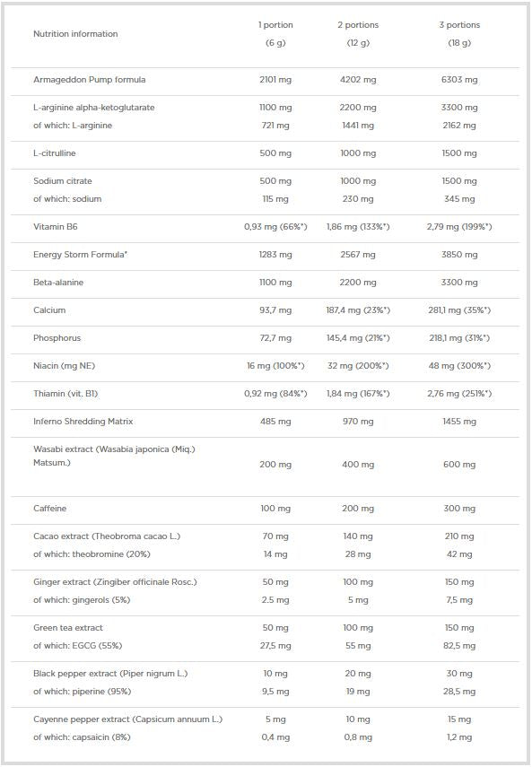532x767 pixels.
Task: Click the Thiamin (vit. B1) label
Action: coord(65,394)
